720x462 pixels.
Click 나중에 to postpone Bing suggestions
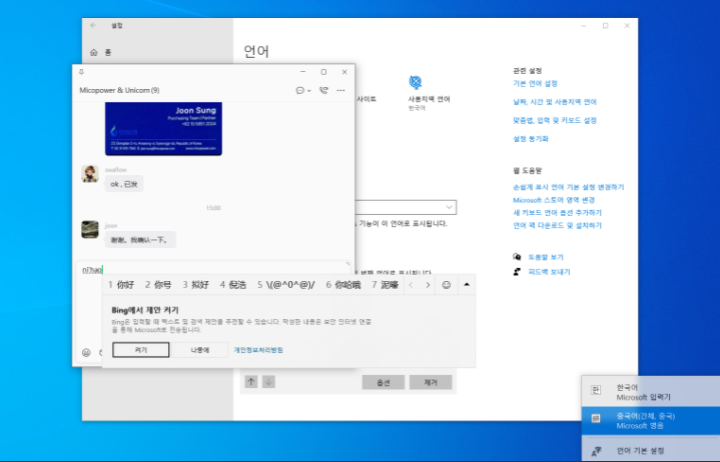click(200, 350)
